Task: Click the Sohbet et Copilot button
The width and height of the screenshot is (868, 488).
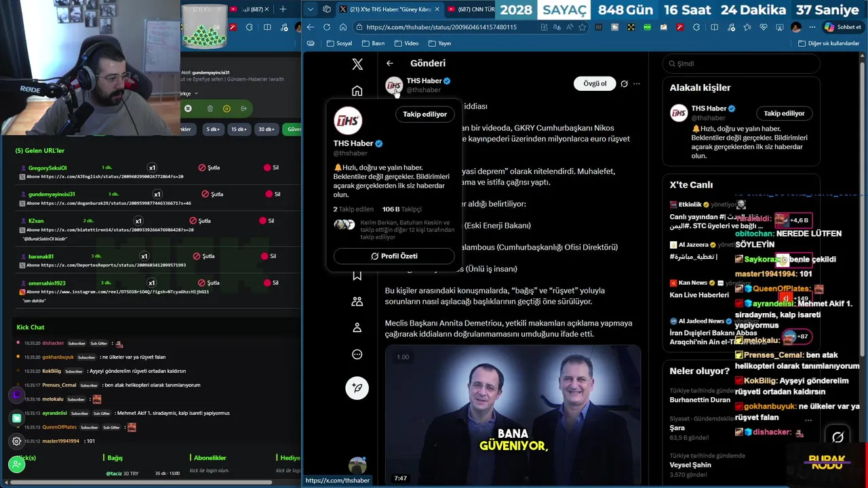Action: tap(843, 27)
